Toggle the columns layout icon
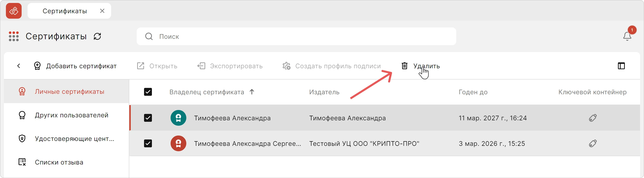Image resolution: width=644 pixels, height=178 pixels. click(621, 66)
